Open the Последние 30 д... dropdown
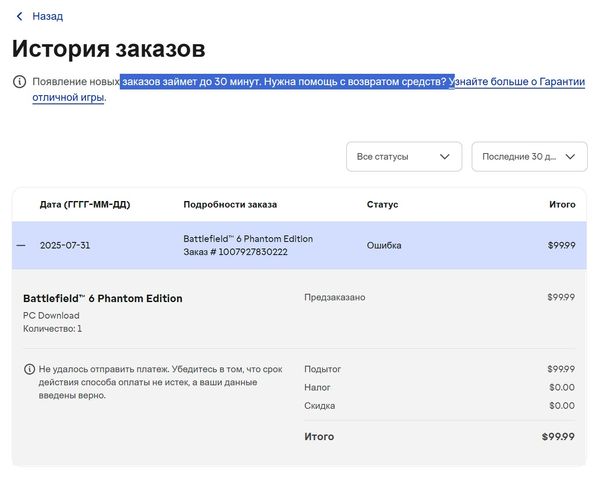 (x=529, y=157)
